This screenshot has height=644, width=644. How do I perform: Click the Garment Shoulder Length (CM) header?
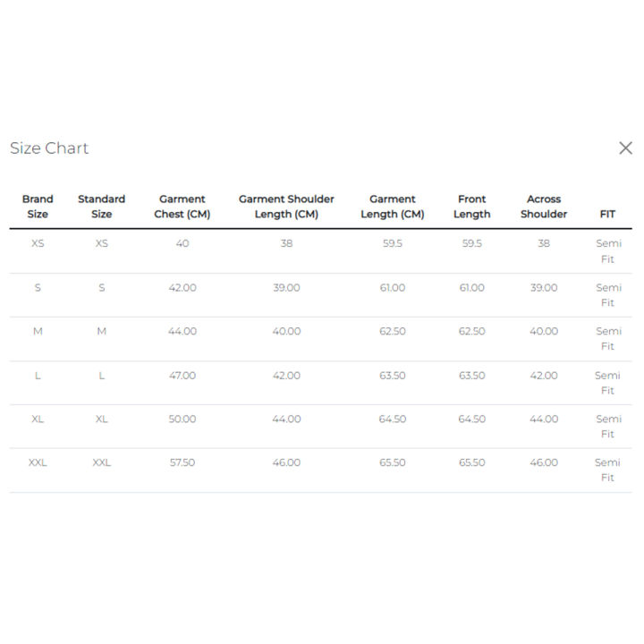(x=286, y=207)
